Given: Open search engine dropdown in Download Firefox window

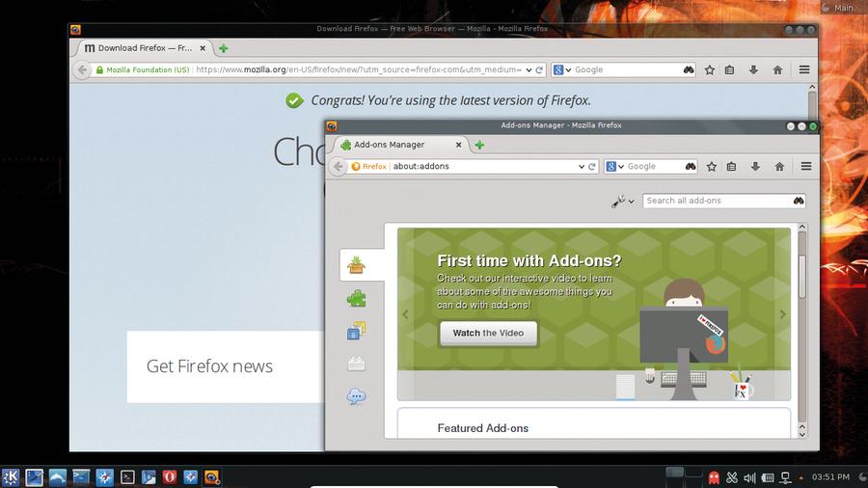Looking at the screenshot, I should point(562,69).
